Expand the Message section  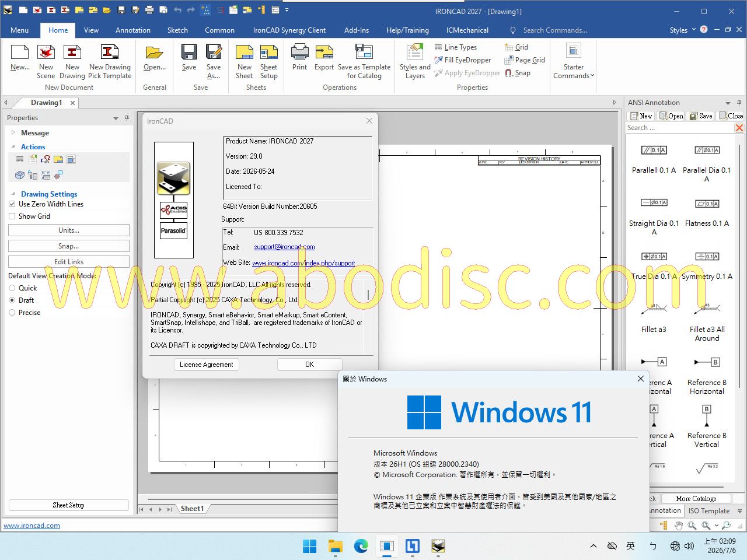(13, 132)
